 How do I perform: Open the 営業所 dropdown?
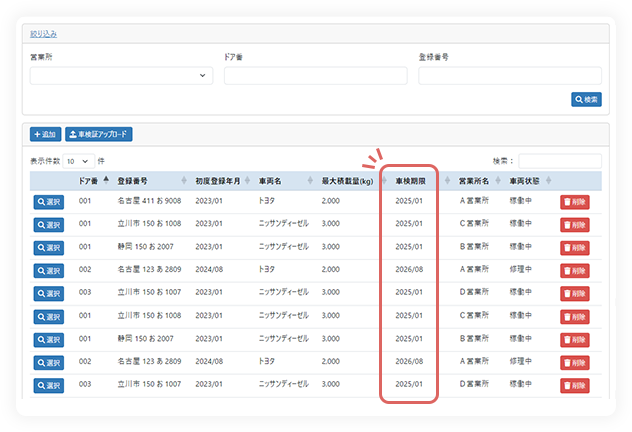[121, 76]
